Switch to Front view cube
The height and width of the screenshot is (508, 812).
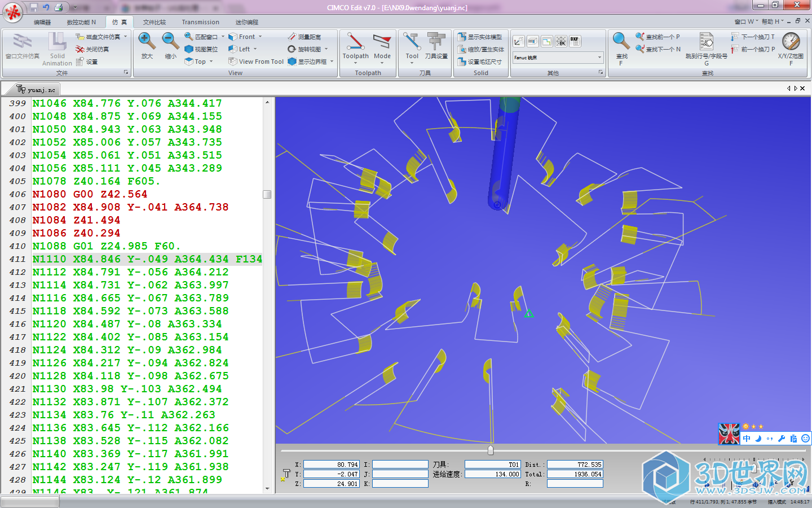242,37
